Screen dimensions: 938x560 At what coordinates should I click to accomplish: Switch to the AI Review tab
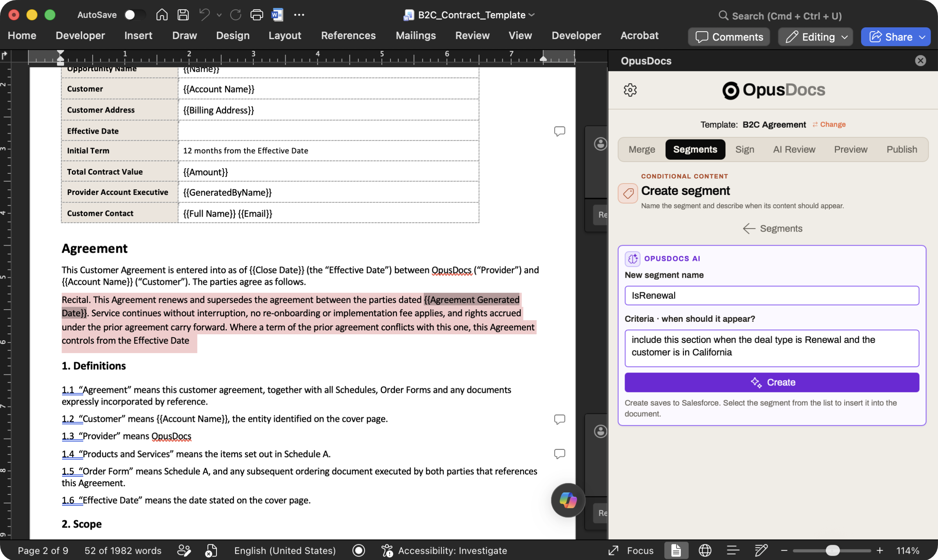tap(794, 150)
